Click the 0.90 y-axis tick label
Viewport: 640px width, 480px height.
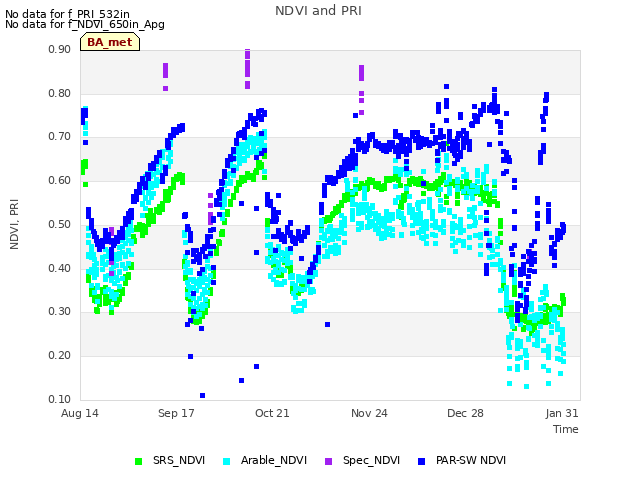(60, 49)
